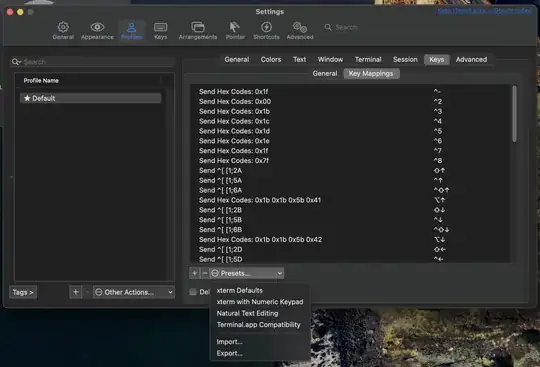This screenshot has width=540, height=367.
Task: Open the Presets dropdown
Action: coord(247,273)
